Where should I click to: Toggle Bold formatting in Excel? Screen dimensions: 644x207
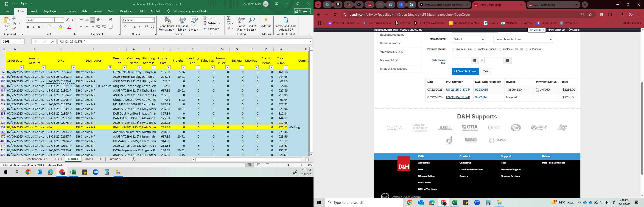[28, 27]
